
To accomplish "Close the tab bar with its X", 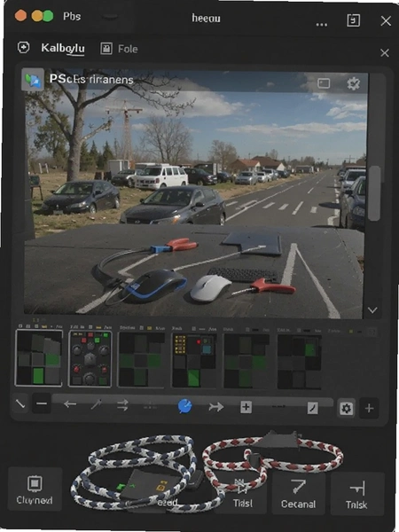I will pyautogui.click(x=385, y=53).
